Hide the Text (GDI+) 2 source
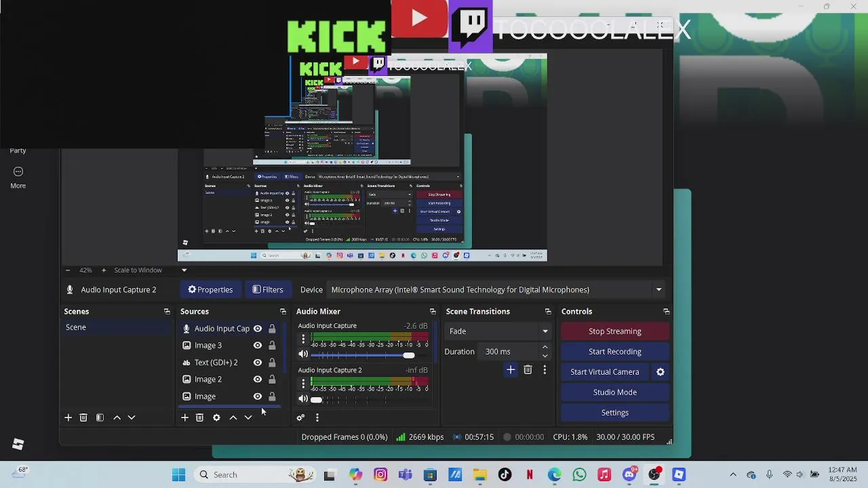The image size is (868, 488). click(x=258, y=363)
